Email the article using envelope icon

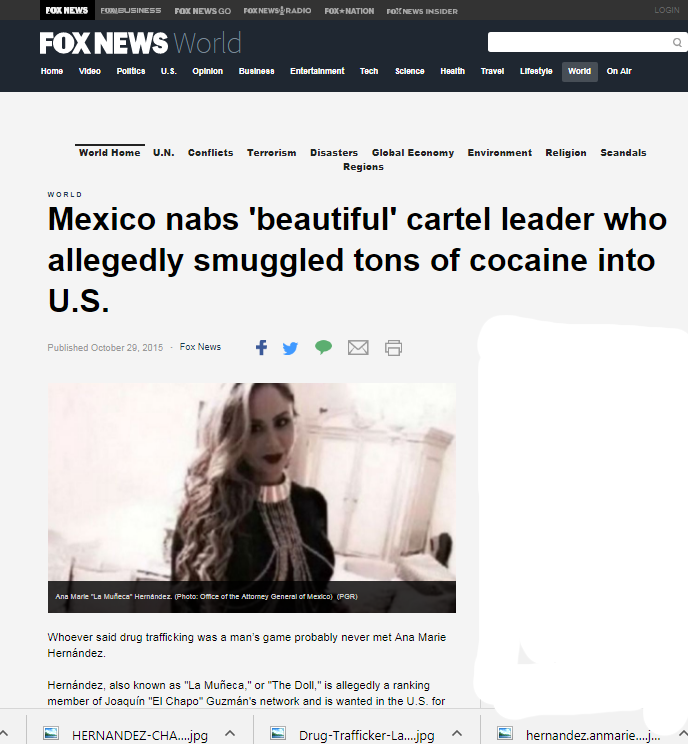358,348
